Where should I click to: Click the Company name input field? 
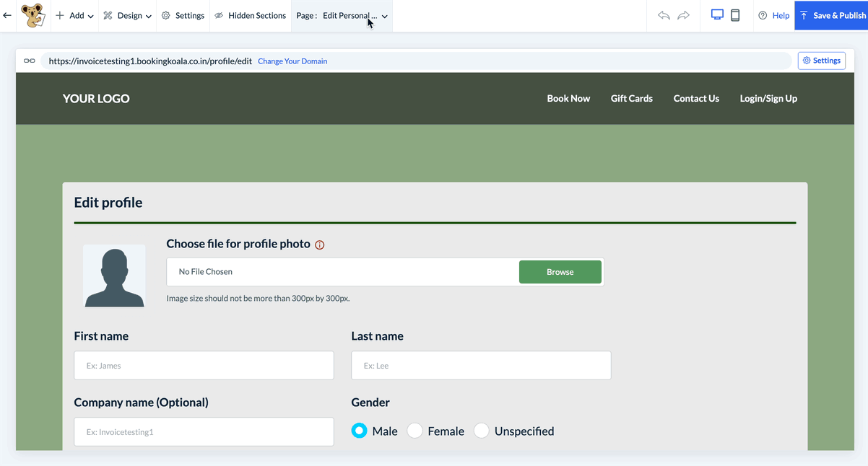(204, 432)
